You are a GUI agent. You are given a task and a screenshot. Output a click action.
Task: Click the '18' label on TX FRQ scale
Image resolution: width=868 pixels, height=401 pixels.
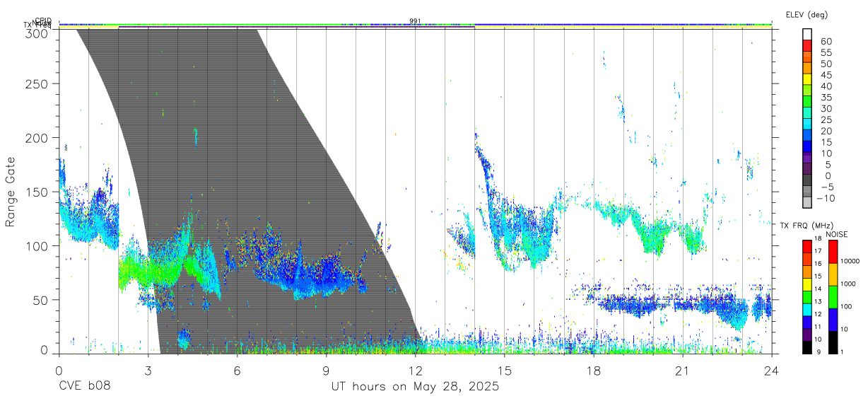click(x=818, y=239)
